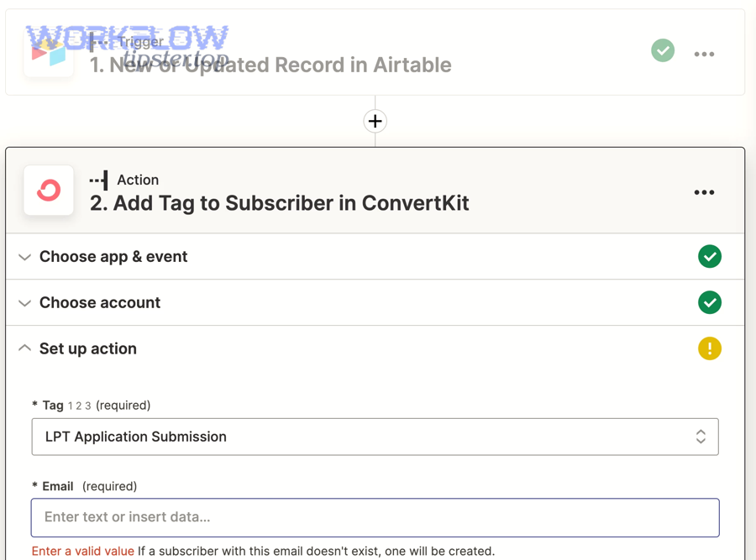Click the Action label on step 2

(139, 180)
